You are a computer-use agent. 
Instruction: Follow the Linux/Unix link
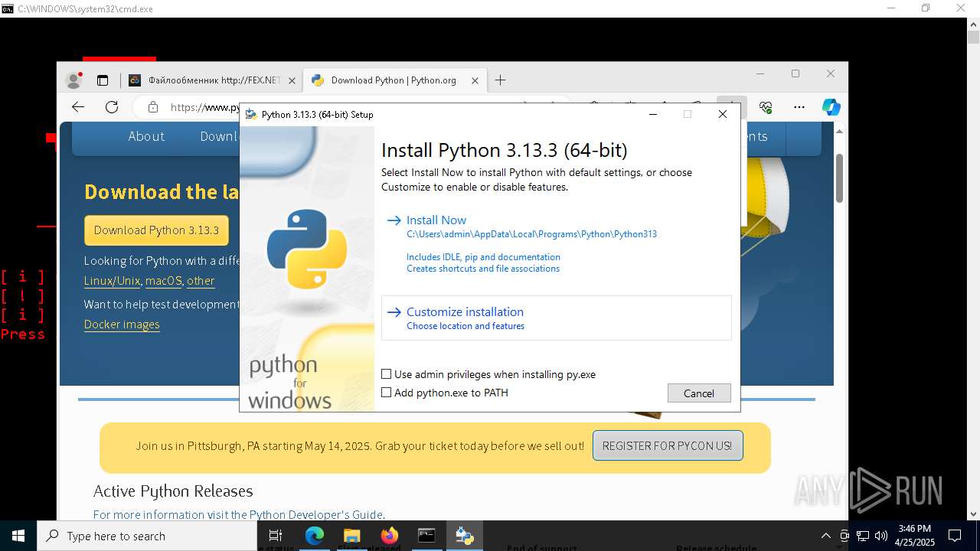[112, 281]
